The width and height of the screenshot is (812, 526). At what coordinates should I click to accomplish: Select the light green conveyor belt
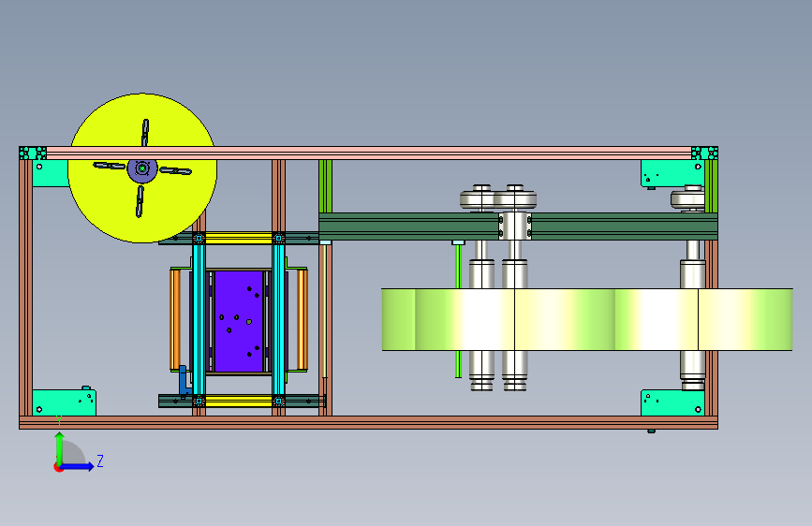tap(586, 319)
